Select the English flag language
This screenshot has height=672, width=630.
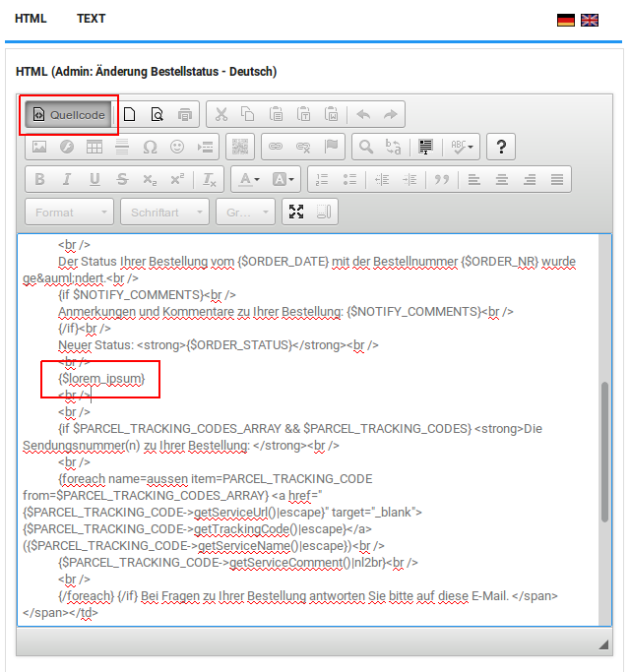590,20
